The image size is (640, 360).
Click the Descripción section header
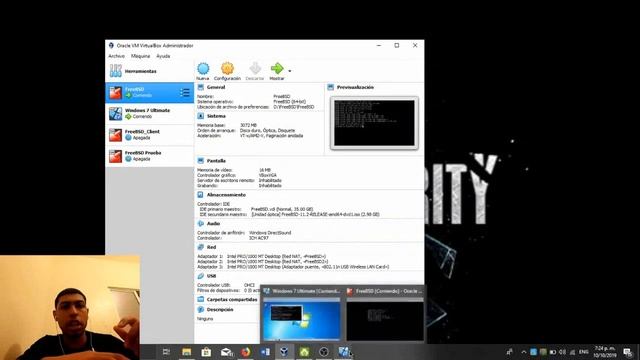(x=220, y=310)
